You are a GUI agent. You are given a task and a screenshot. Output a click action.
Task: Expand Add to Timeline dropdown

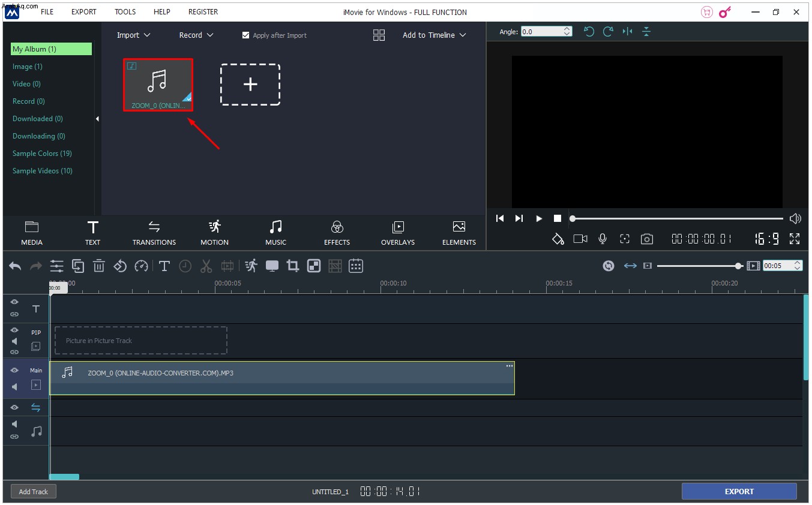[x=435, y=35]
